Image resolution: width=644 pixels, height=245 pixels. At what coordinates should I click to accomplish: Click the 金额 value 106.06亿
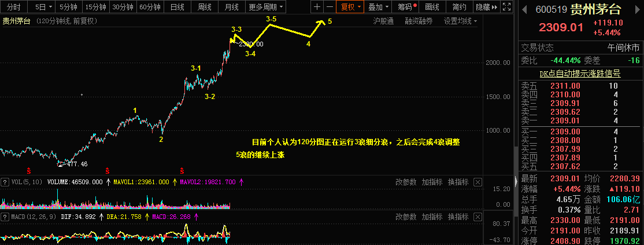623,200
